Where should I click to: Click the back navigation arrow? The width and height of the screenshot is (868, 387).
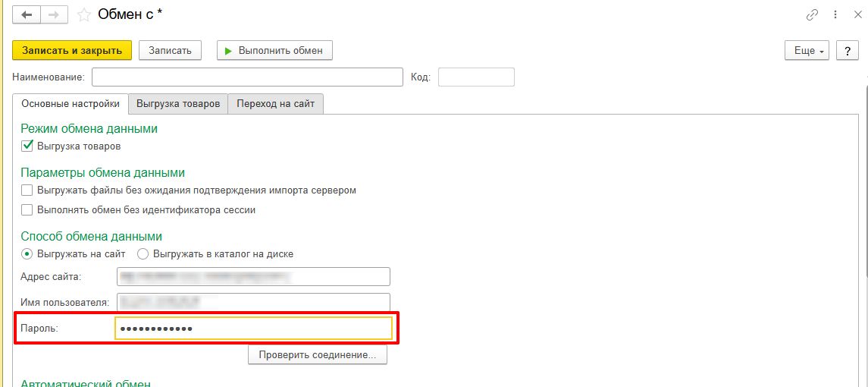tap(27, 14)
